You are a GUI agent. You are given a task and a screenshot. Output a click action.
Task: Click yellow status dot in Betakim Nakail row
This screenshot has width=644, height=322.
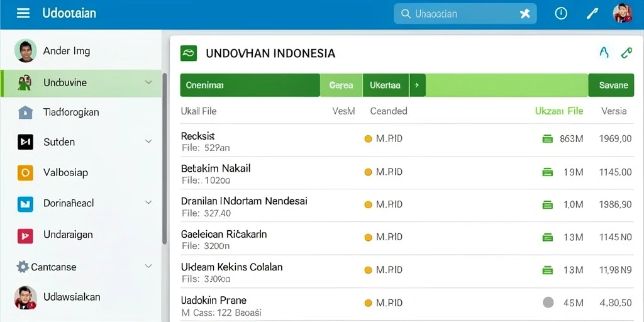point(368,172)
